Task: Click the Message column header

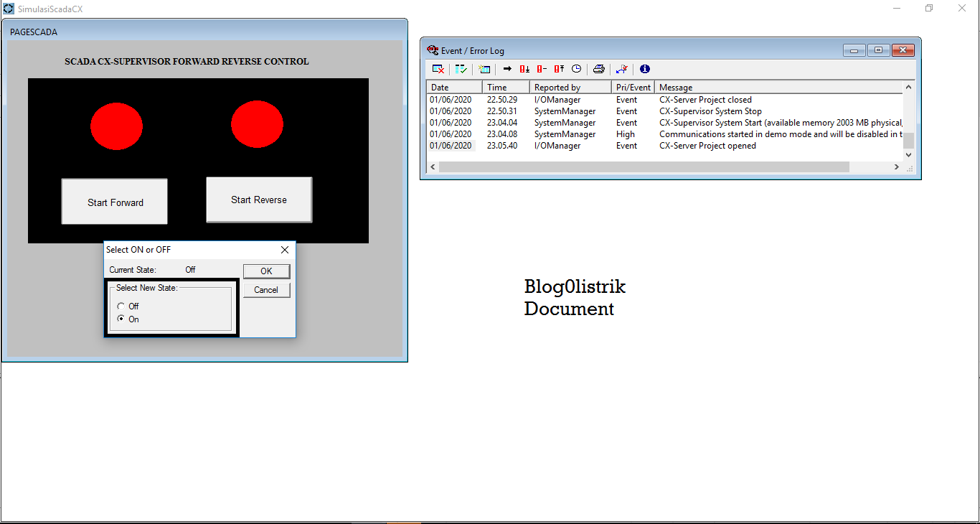Action: coord(778,87)
